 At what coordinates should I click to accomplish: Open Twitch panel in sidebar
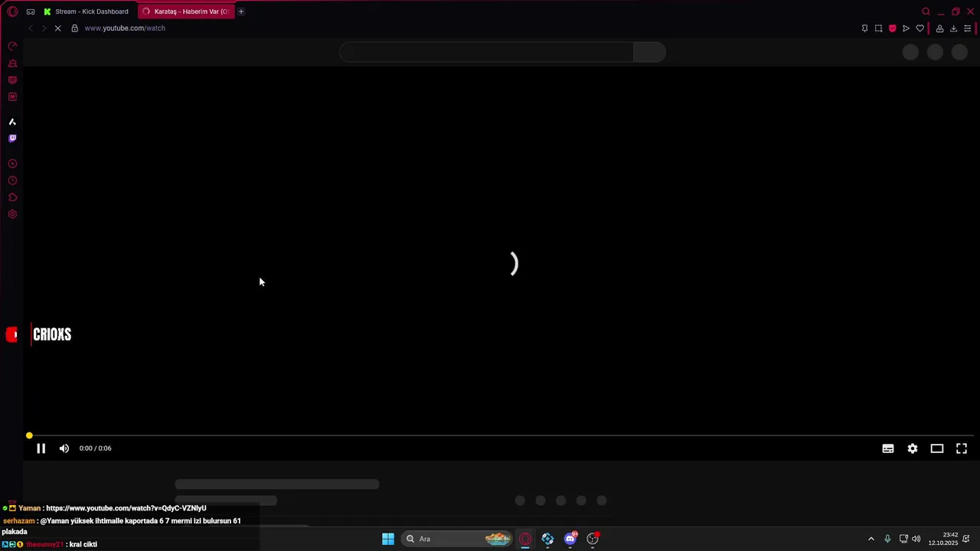click(12, 139)
